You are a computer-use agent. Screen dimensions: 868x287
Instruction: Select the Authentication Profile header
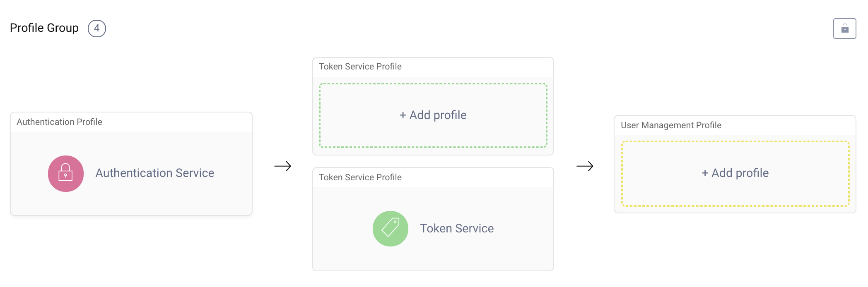tap(59, 122)
